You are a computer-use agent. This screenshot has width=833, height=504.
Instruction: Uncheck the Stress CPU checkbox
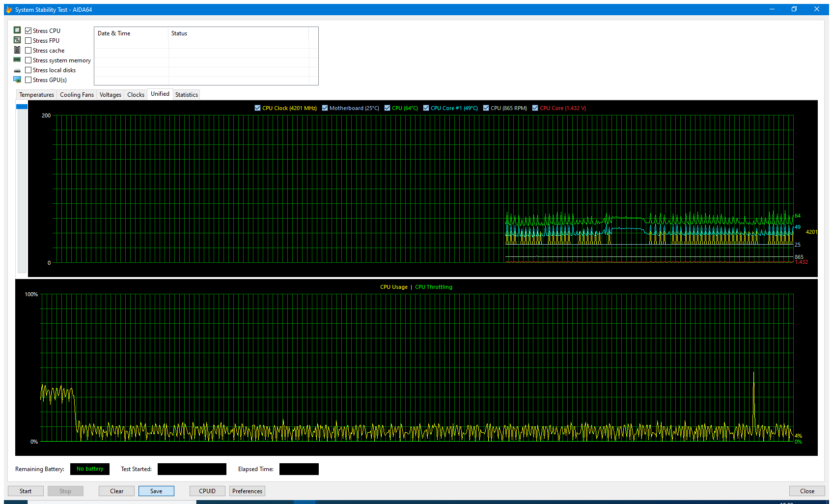[28, 30]
